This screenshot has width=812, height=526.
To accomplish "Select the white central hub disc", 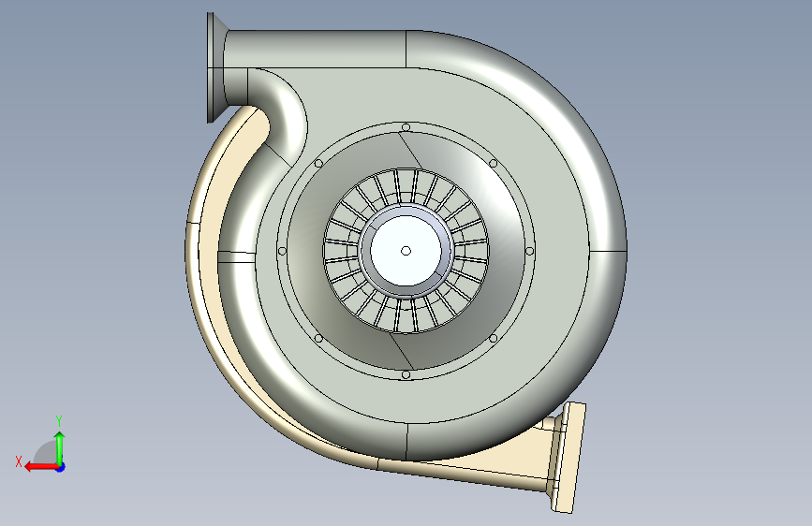I will (406, 251).
